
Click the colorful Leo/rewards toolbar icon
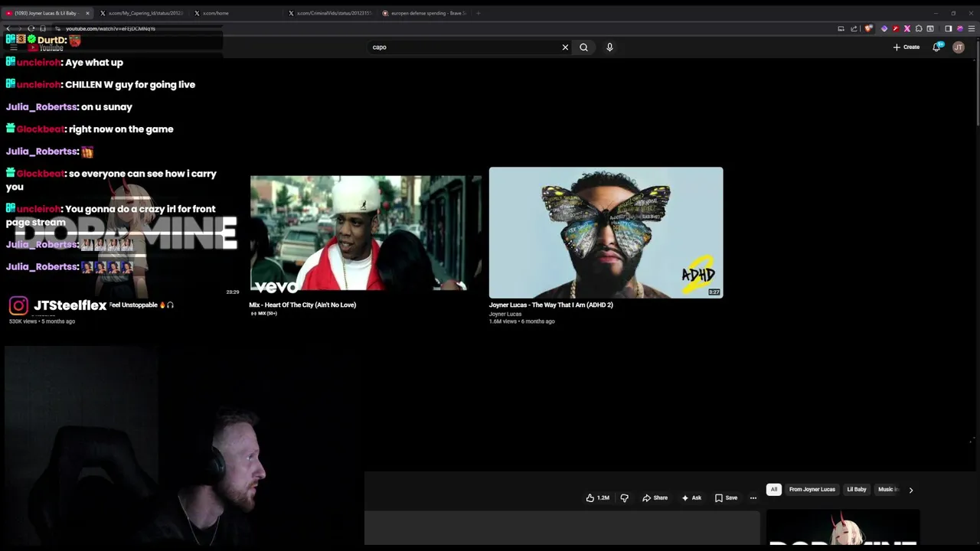point(959,28)
